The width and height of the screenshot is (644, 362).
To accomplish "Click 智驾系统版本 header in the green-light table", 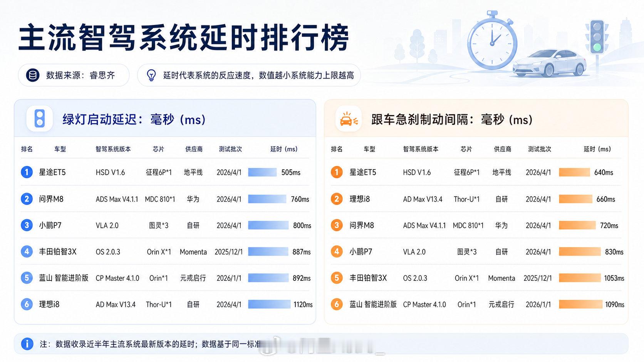I will point(113,149).
